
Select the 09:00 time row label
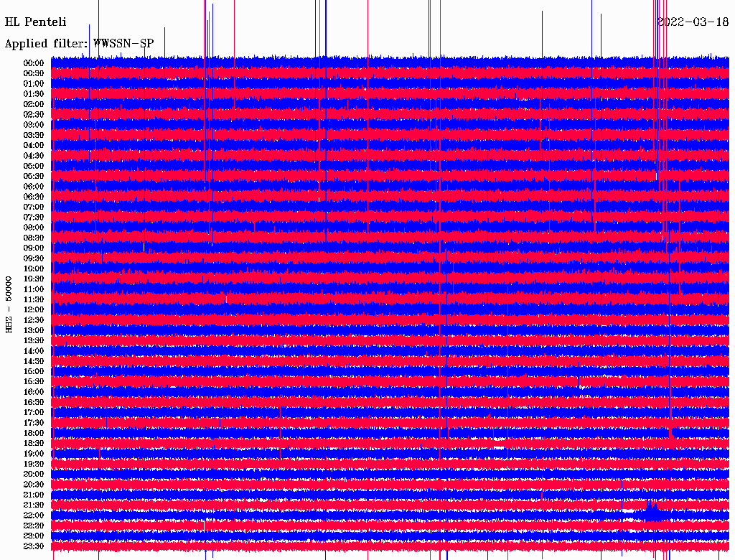coord(34,248)
